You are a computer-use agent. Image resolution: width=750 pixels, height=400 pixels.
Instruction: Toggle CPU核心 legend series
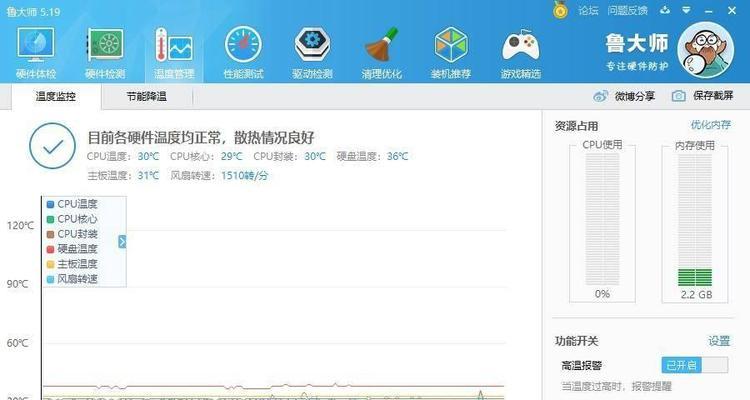72,219
